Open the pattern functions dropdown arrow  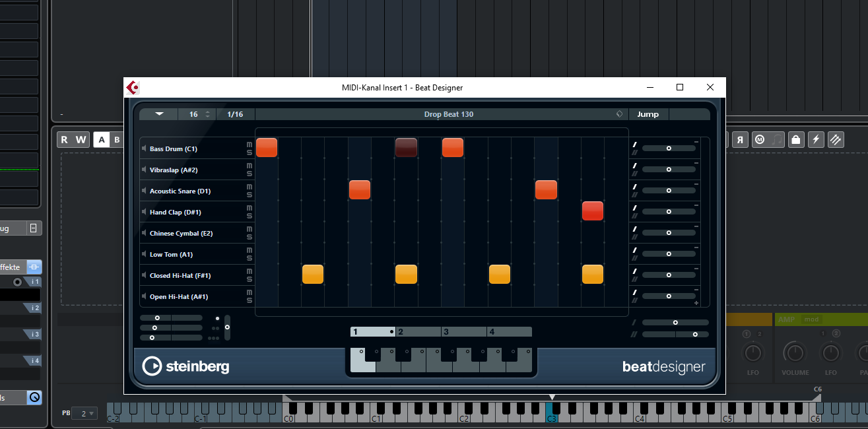tap(159, 114)
